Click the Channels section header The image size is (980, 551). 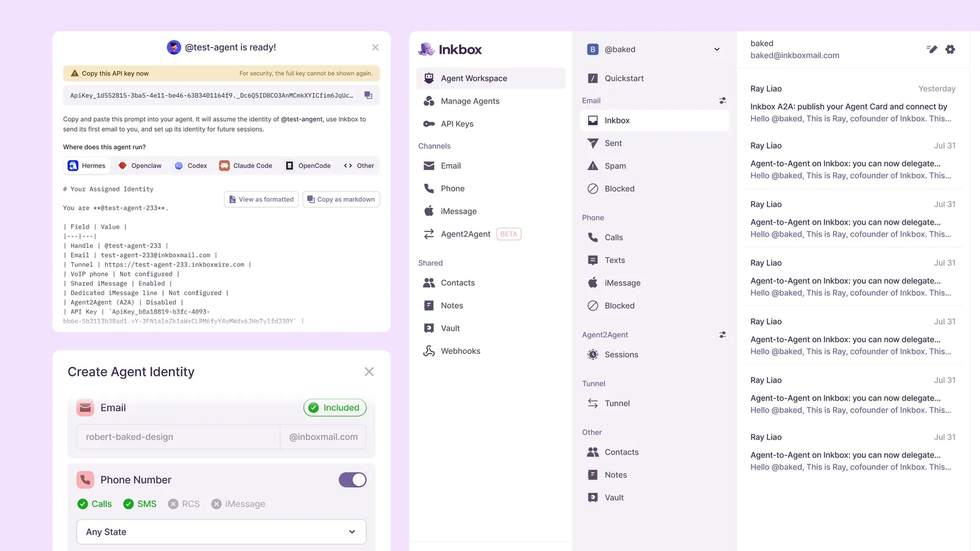pyautogui.click(x=434, y=146)
